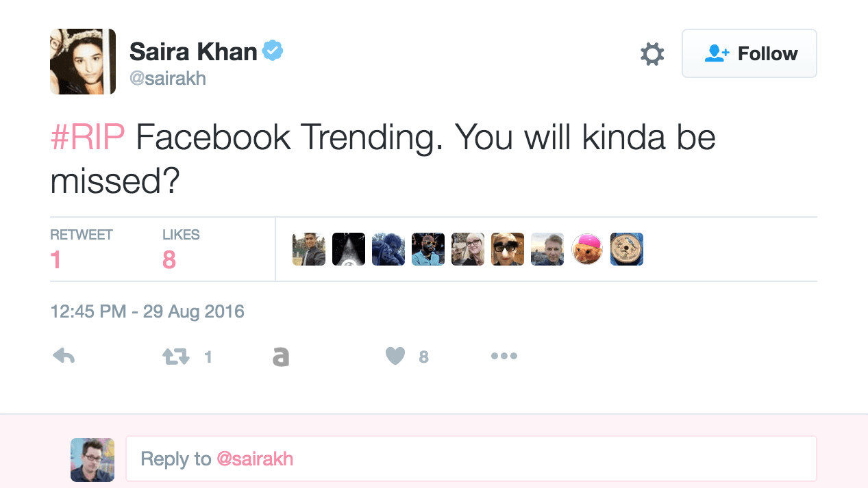The height and width of the screenshot is (488, 868).
Task: Click the Saira Khan display name
Action: (193, 51)
